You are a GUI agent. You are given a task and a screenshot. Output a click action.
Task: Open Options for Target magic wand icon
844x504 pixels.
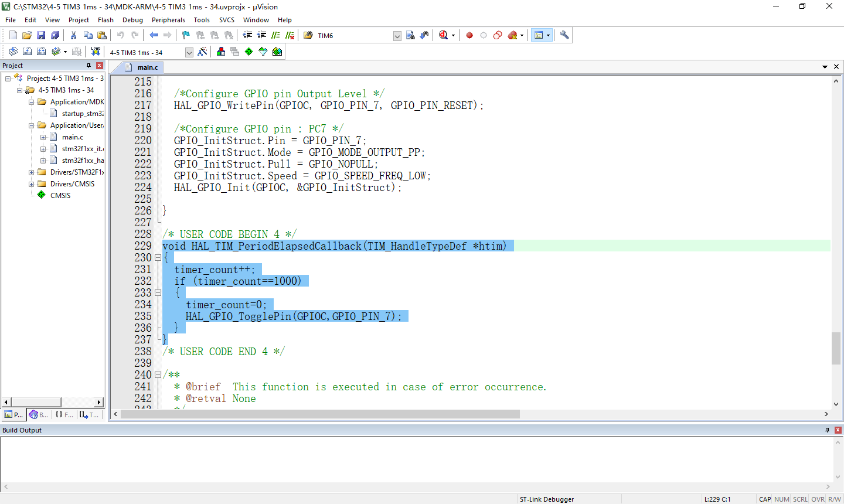click(202, 52)
